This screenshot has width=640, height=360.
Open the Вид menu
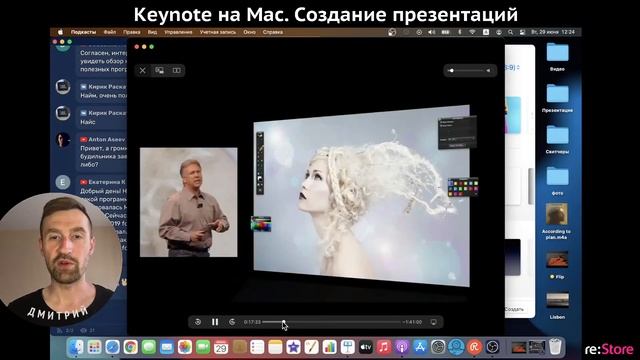[152, 32]
